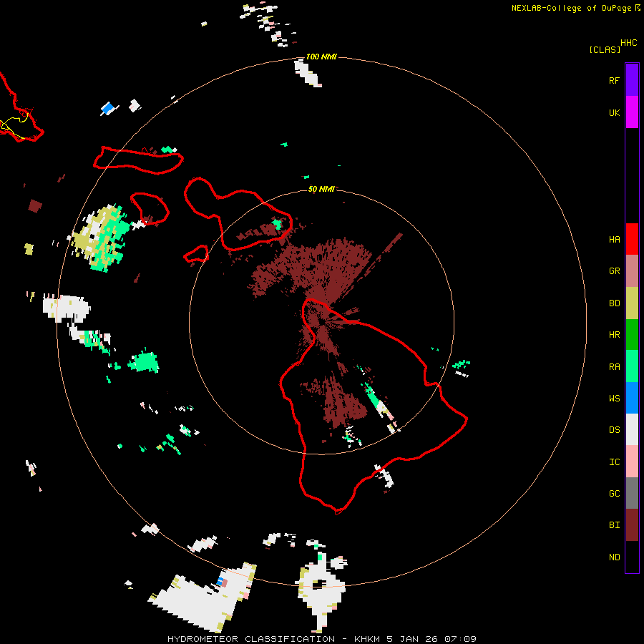The width and height of the screenshot is (644, 644).
Task: Select the WS blue legend swatch
Action: 632,398
